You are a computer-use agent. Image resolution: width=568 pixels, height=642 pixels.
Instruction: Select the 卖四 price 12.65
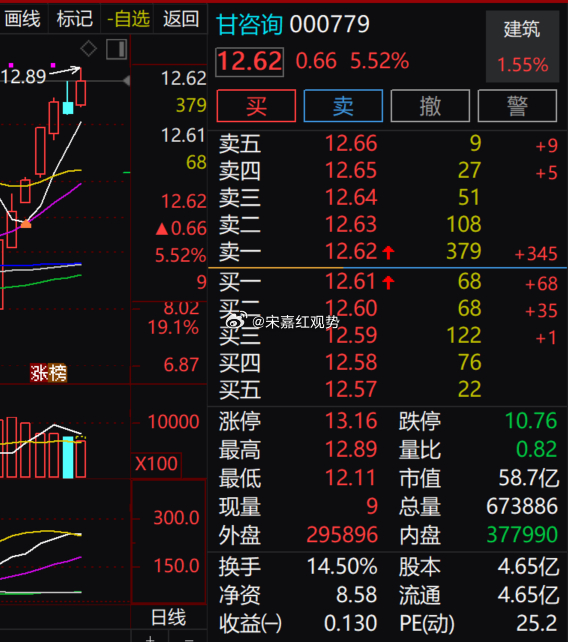[351, 171]
